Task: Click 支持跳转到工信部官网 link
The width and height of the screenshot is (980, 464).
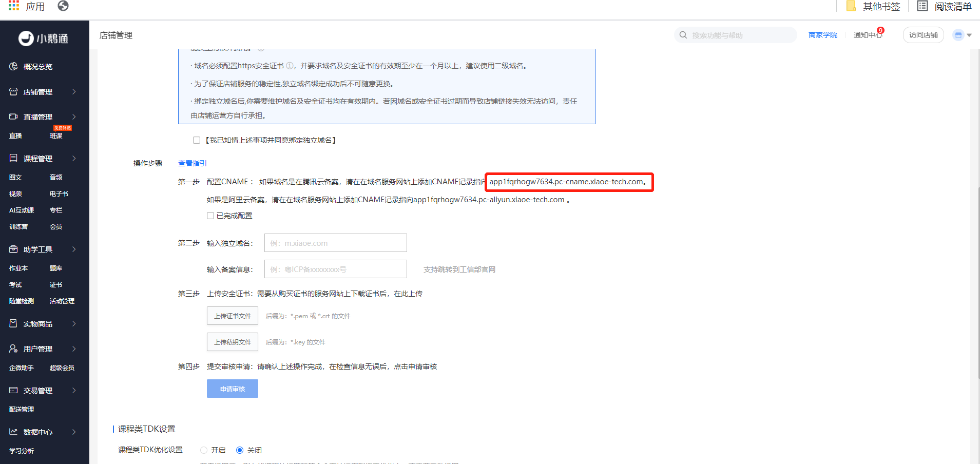Action: tap(459, 269)
